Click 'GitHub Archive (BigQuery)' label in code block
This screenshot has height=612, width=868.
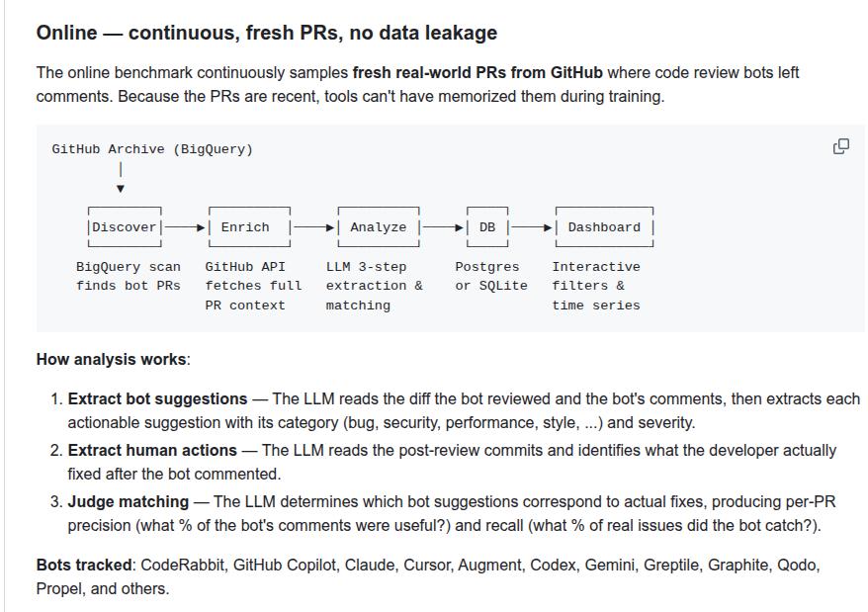click(x=152, y=149)
